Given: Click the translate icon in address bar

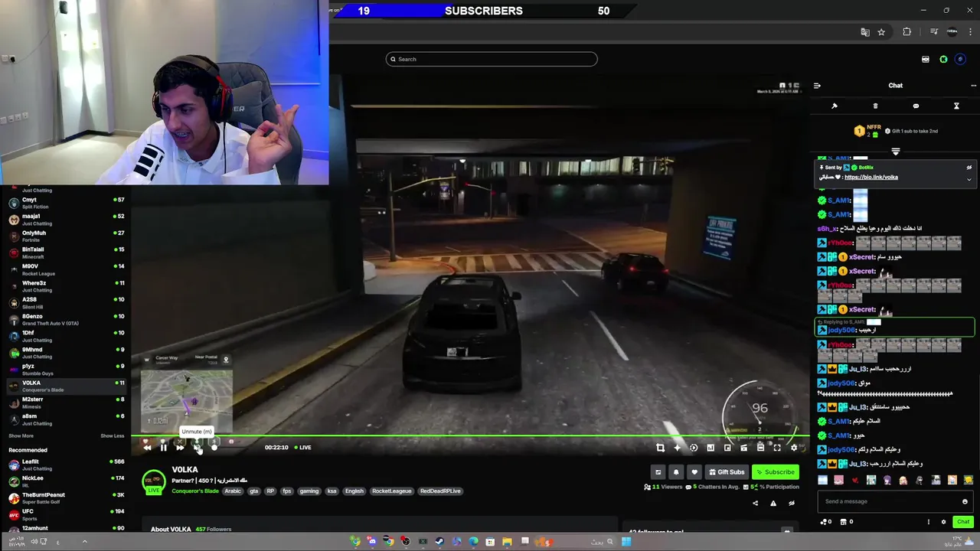Looking at the screenshot, I should pyautogui.click(x=865, y=32).
